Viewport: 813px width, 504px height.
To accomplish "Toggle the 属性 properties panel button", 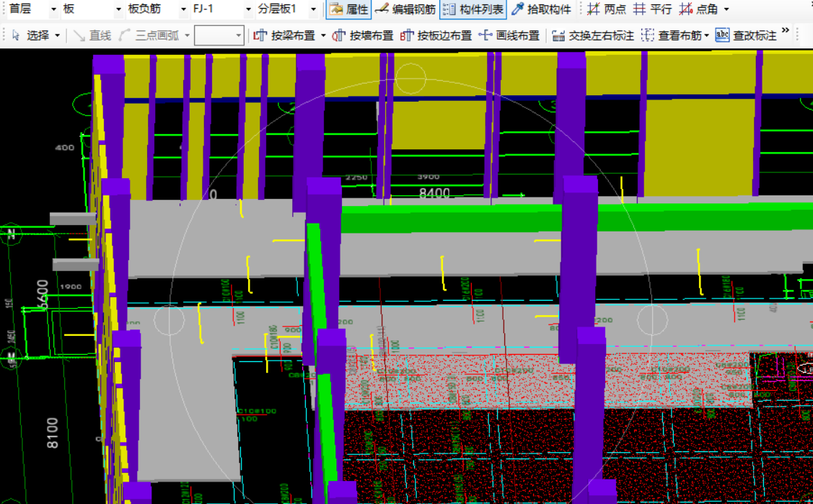I will tap(349, 9).
